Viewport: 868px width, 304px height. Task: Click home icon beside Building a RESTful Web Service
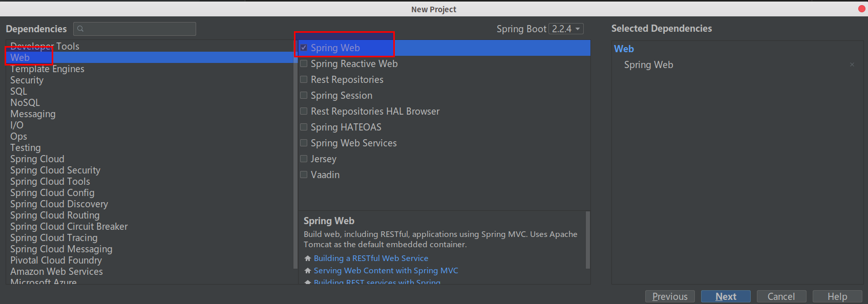[x=308, y=258]
